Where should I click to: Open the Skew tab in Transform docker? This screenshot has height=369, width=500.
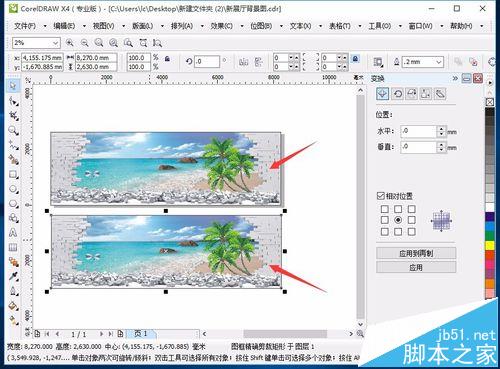click(x=440, y=94)
